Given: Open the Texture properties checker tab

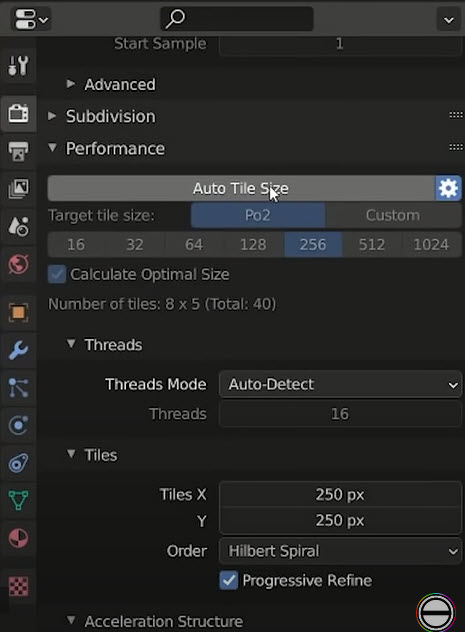Looking at the screenshot, I should [x=18, y=586].
